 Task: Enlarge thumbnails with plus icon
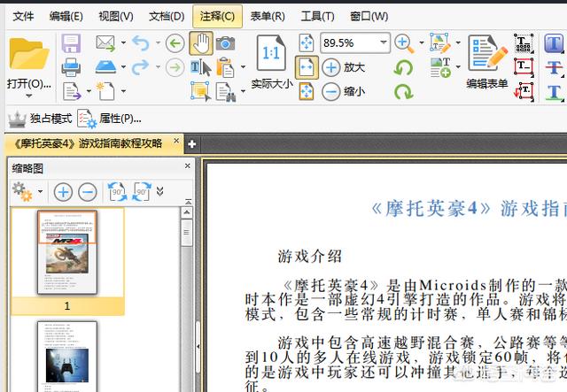pyautogui.click(x=63, y=192)
